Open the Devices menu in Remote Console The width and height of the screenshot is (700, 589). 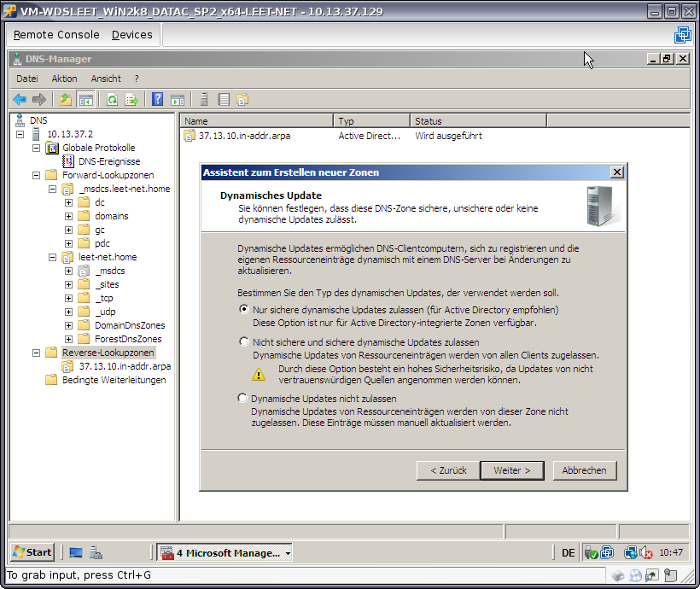[131, 35]
